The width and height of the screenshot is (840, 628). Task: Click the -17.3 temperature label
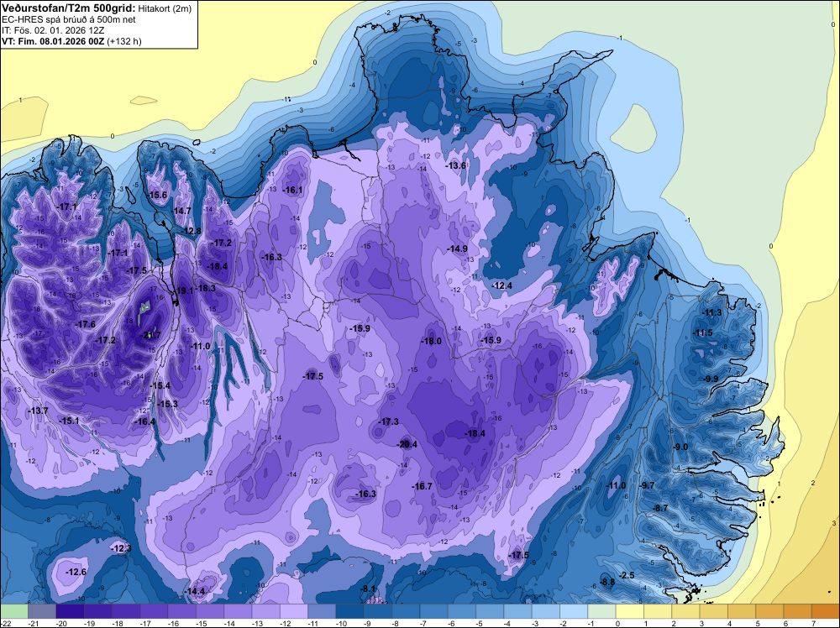pos(388,421)
